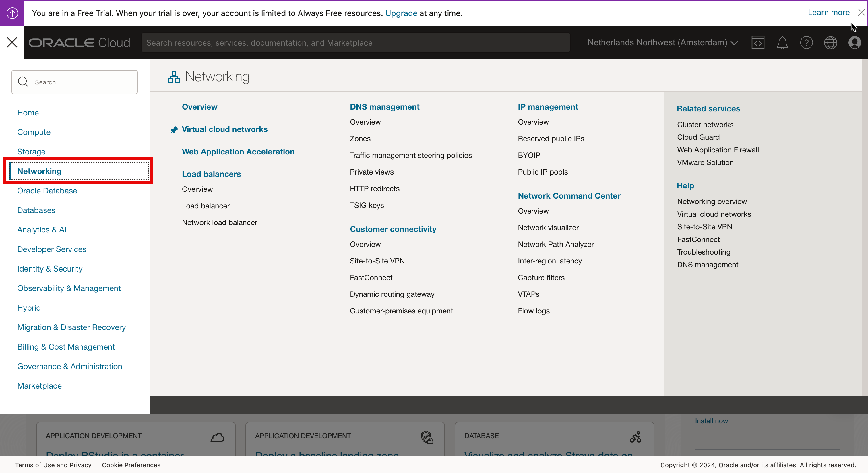868x473 pixels.
Task: Dismiss the free trial banner
Action: pos(861,12)
